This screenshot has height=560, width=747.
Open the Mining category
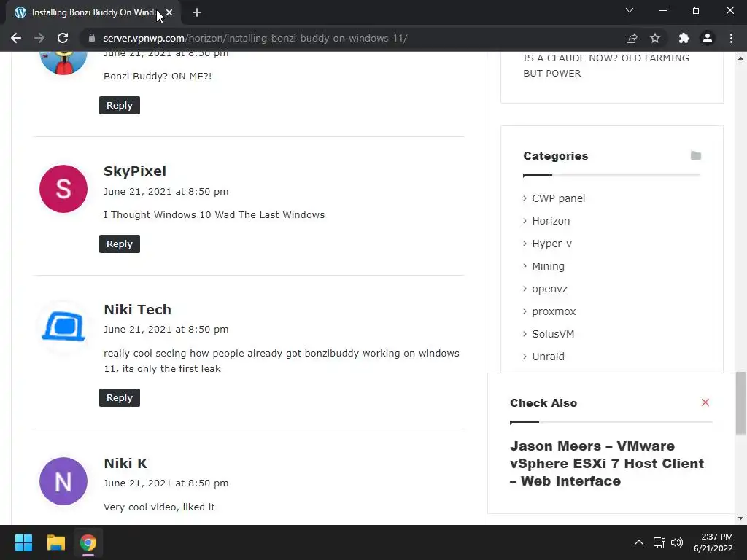[548, 266]
